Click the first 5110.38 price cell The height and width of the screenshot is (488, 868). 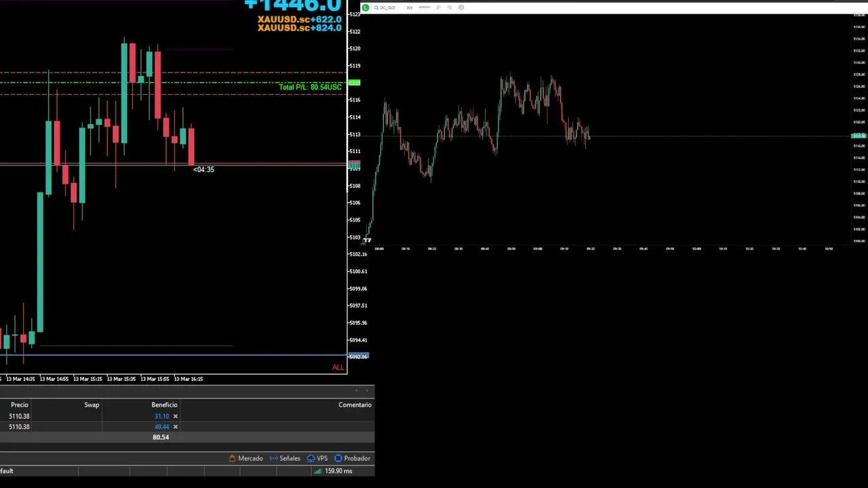(19, 416)
